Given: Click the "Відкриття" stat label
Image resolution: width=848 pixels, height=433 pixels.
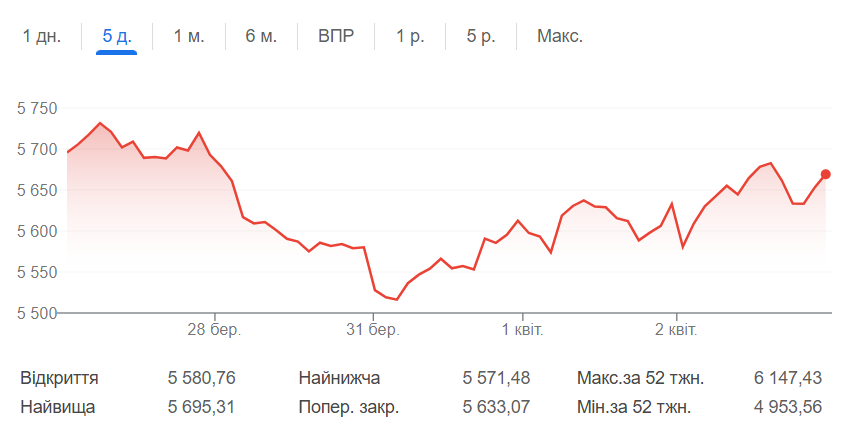Looking at the screenshot, I should click(x=59, y=378).
